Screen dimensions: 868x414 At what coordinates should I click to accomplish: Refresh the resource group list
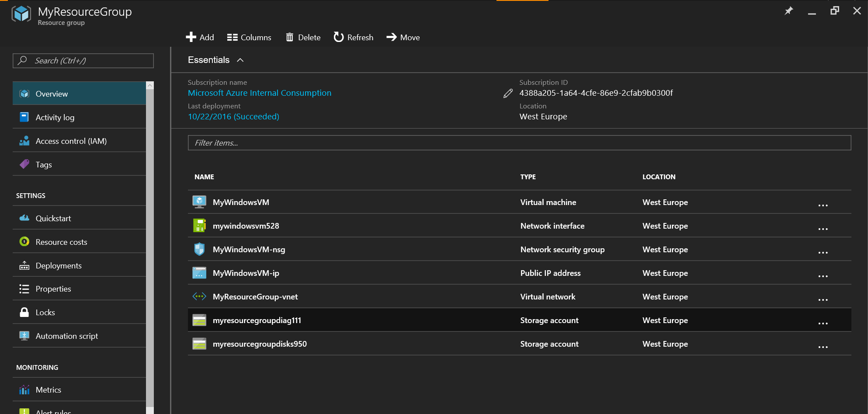pos(353,37)
